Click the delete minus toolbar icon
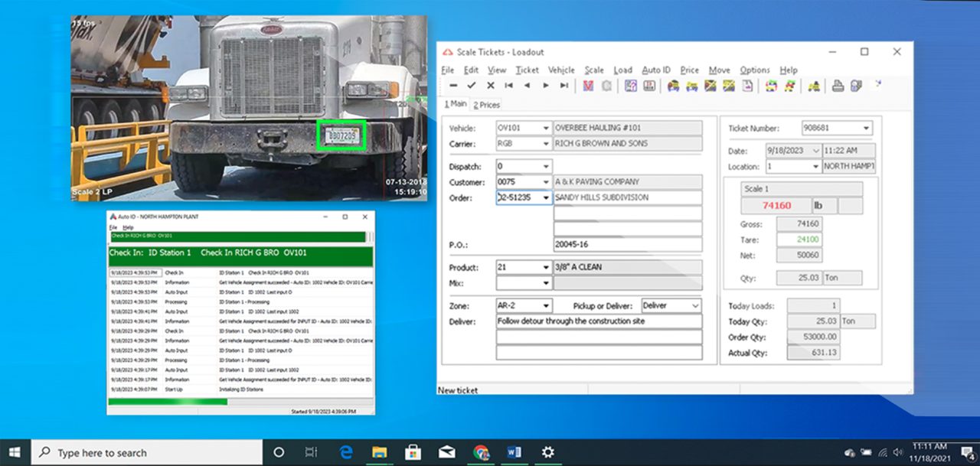This screenshot has height=466, width=980. coord(454,86)
